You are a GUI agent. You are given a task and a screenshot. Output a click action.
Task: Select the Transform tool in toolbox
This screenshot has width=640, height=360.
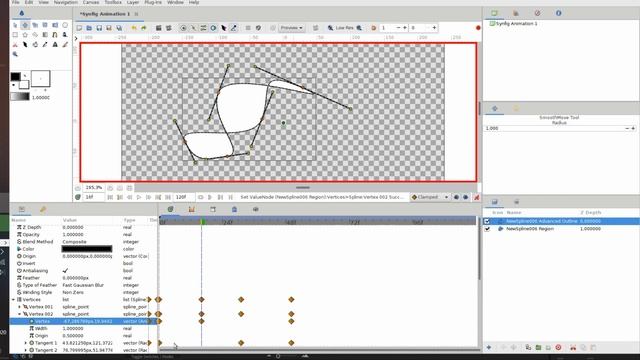click(15, 25)
